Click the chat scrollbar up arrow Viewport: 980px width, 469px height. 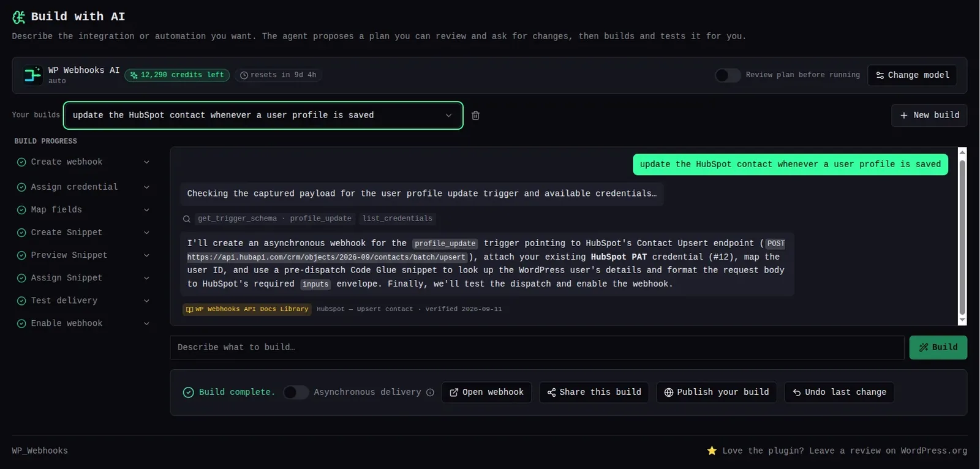point(962,152)
